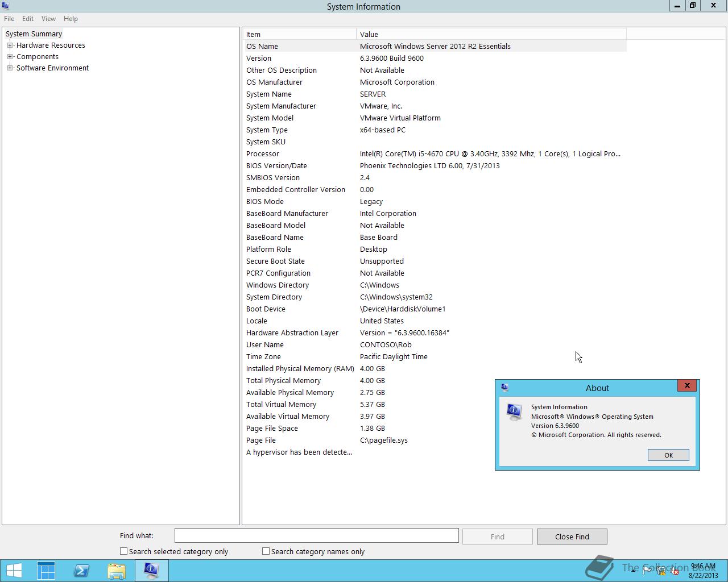This screenshot has width=728, height=582.
Task: Select the Secure Boot State row
Action: (x=435, y=261)
